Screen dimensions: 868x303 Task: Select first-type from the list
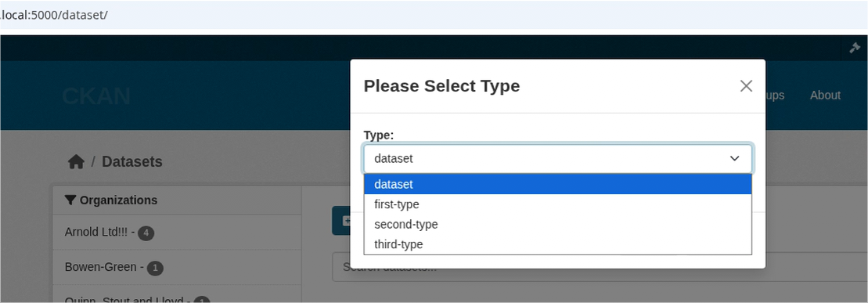pyautogui.click(x=557, y=204)
